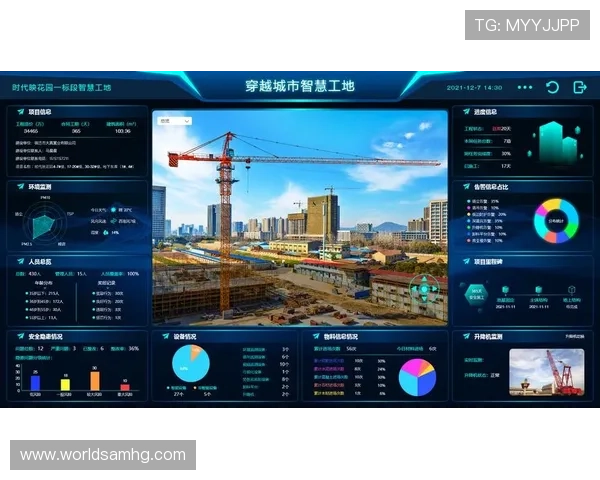The image size is (600, 480).
Task: Click the wind direction icon in 环境监测
Action: [113, 221]
